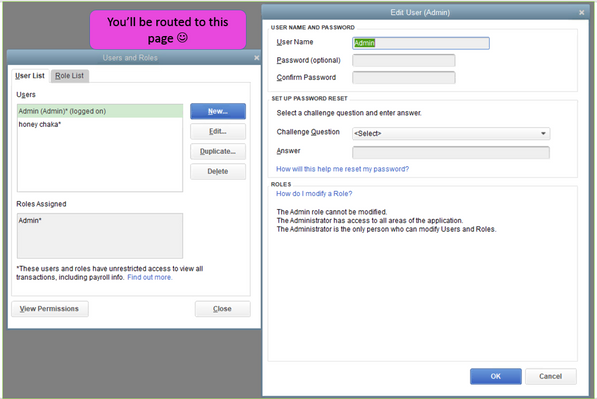597x399 pixels.
Task: Focus the User Name input field
Action: click(421, 43)
